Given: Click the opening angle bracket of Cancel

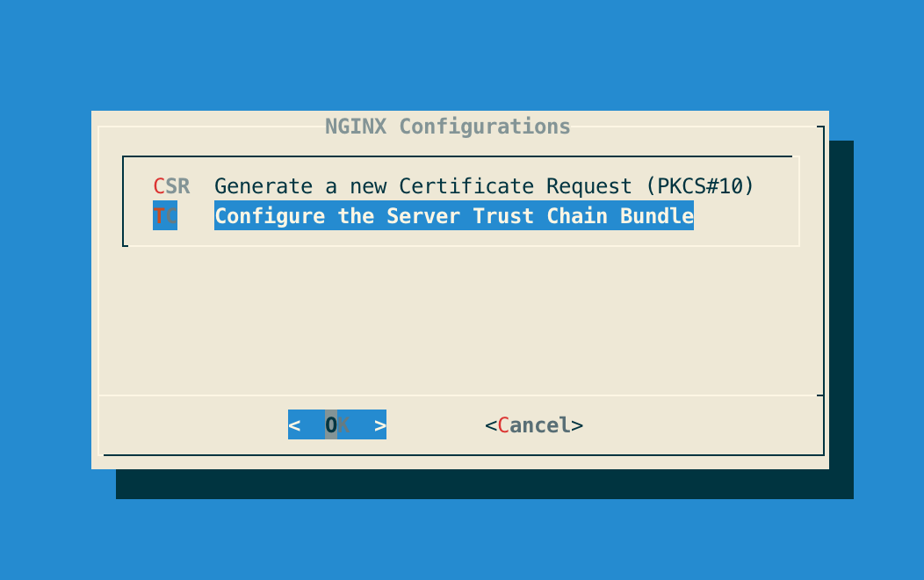Looking at the screenshot, I should coord(490,425).
